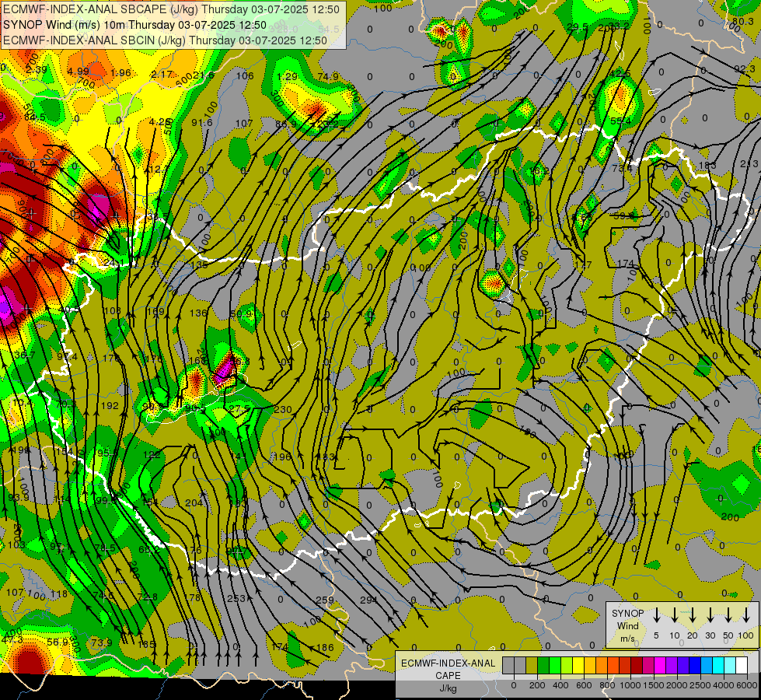Image resolution: width=761 pixels, height=700 pixels.
Task: Click the map value 4.99
Action: coord(79,72)
